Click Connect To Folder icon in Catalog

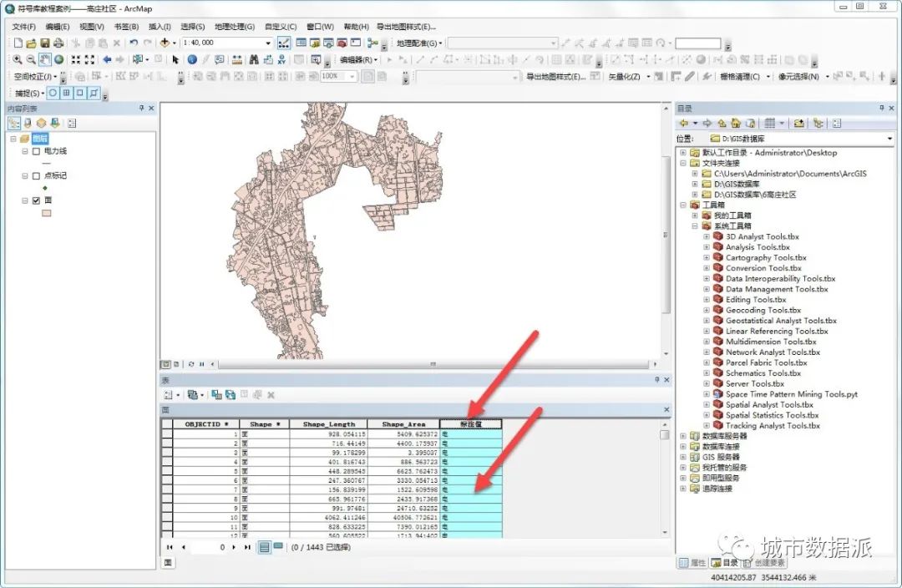799,123
